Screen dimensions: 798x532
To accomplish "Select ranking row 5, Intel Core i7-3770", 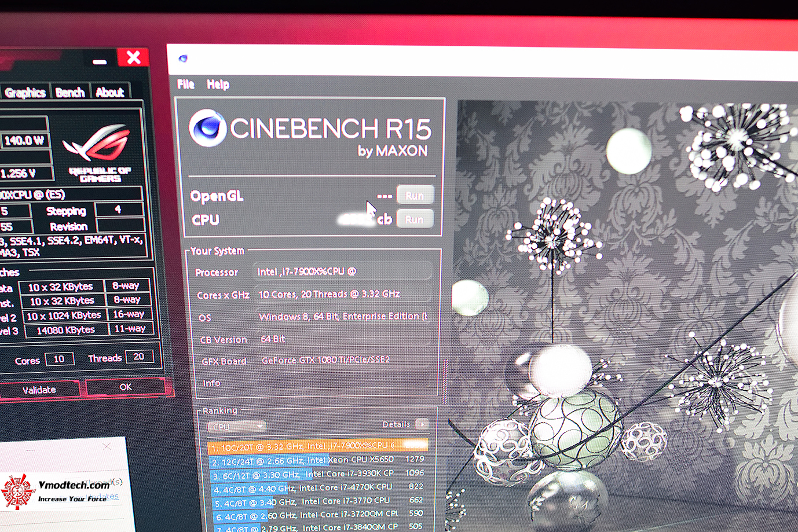I will (x=319, y=501).
